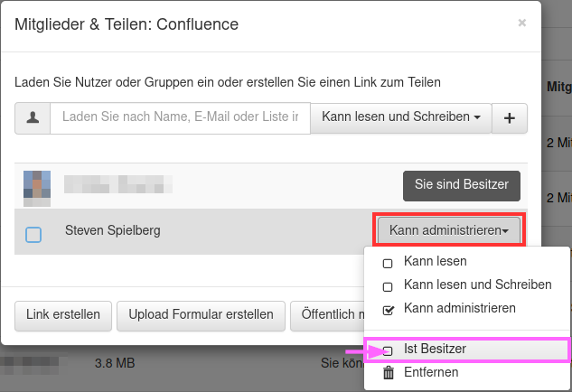Viewport: 572px width, 392px height.
Task: Click Upload Formular erstellen
Action: click(201, 315)
